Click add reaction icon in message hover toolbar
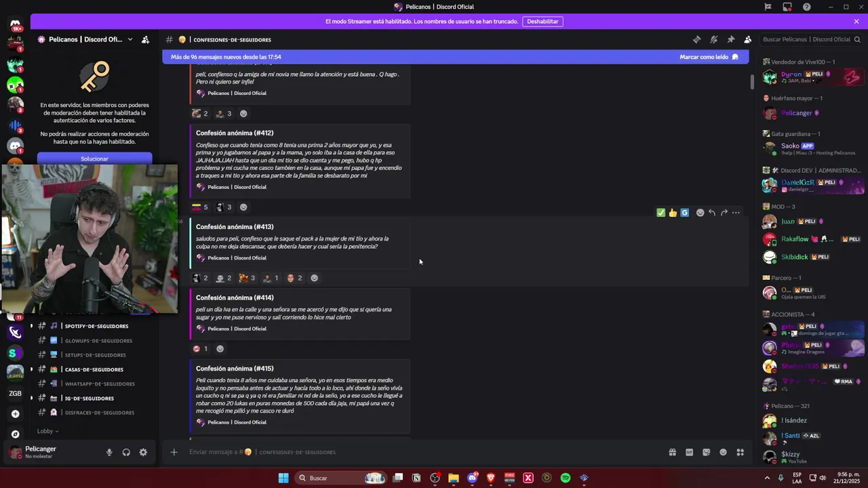868x488 pixels. 700,213
